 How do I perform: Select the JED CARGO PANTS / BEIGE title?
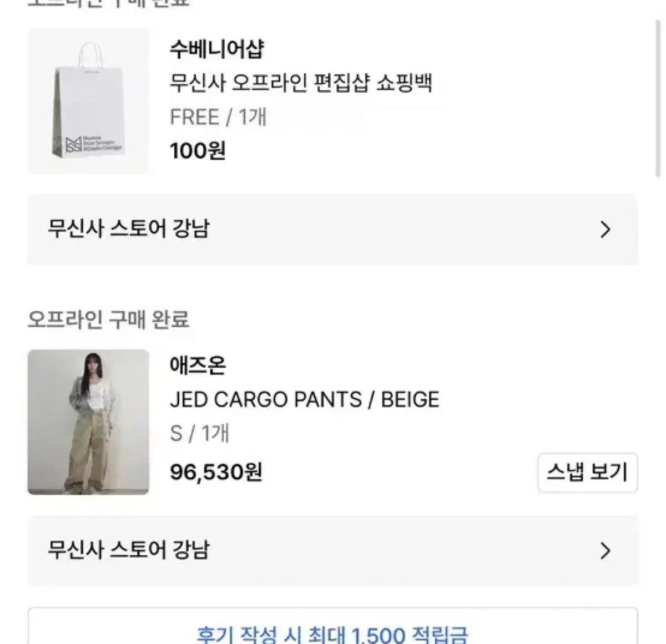[x=304, y=399]
